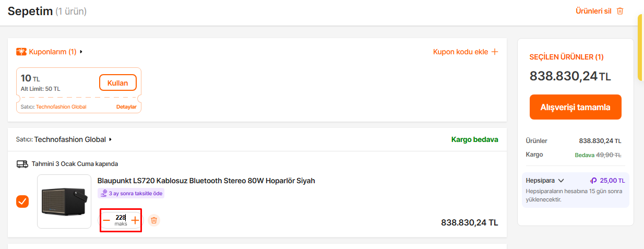Viewport: 644px width, 249px height.
Task: Click the plus icon next to Kupon kodu ekle
Action: (x=494, y=52)
